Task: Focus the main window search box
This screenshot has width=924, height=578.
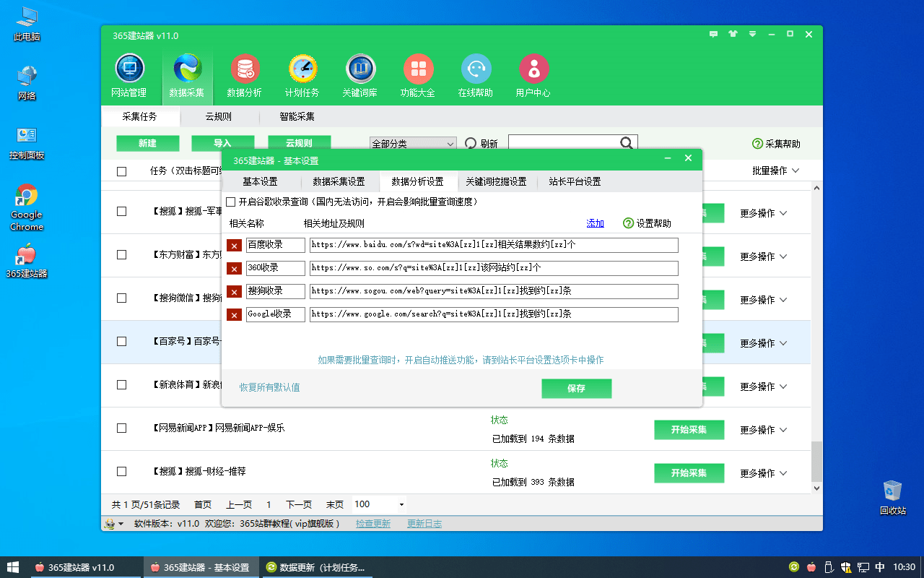Action: (565, 143)
